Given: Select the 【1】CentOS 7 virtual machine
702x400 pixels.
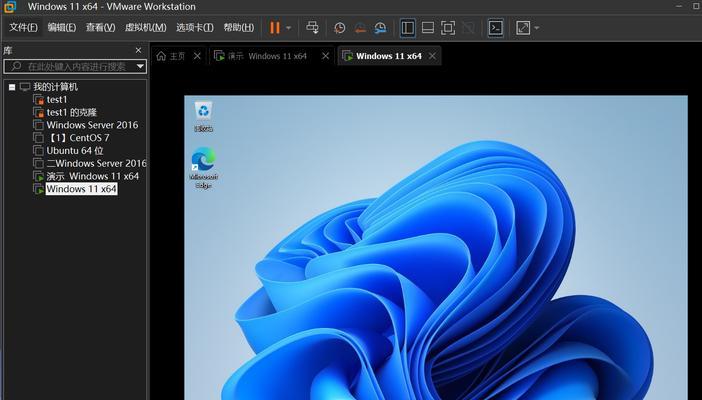Looking at the screenshot, I should [x=78, y=138].
